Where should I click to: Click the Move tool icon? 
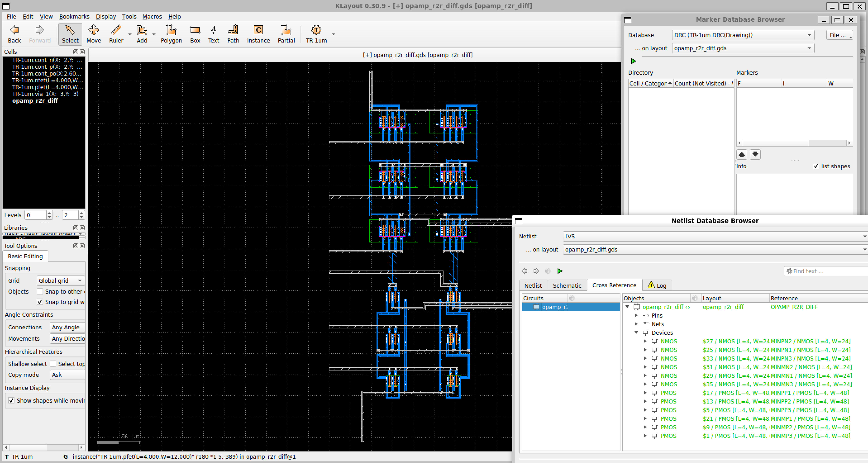click(94, 34)
